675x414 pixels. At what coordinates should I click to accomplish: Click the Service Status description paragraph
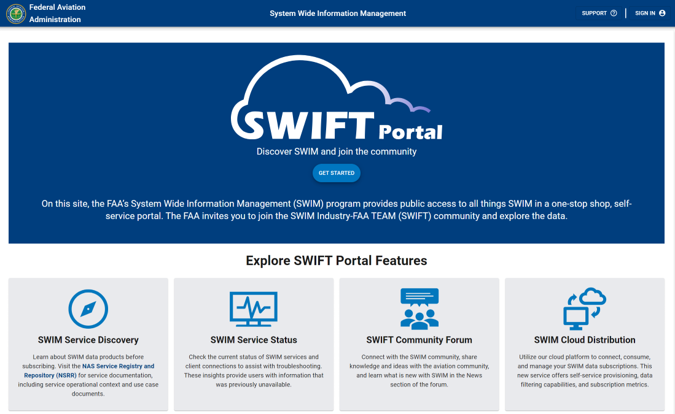click(254, 371)
